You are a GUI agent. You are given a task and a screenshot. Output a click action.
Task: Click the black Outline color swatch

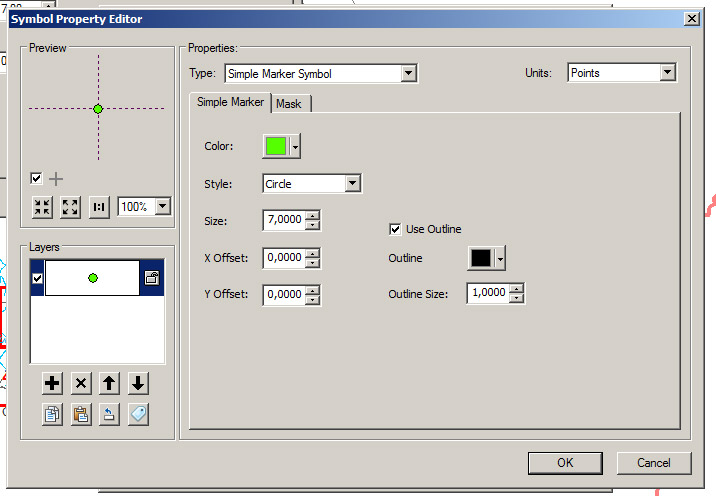[x=481, y=258]
